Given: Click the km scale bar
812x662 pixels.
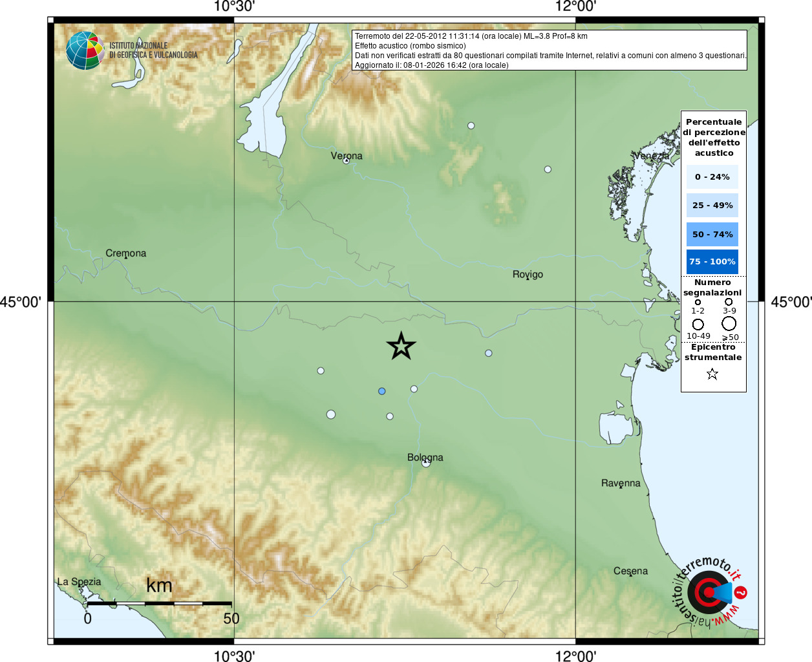Looking at the screenshot, I should tap(159, 603).
